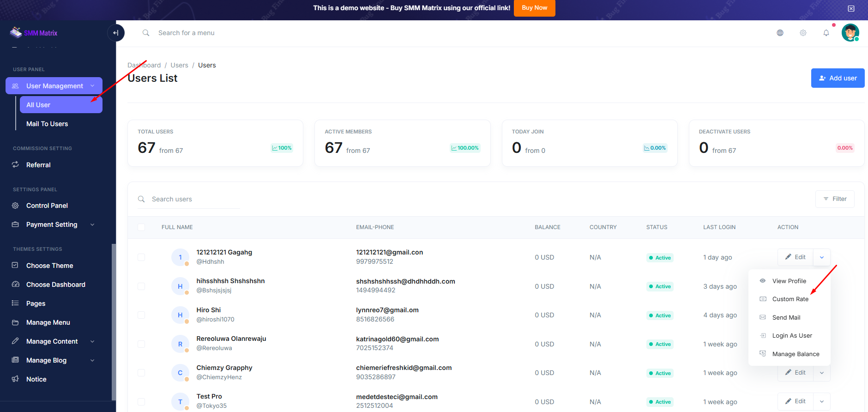Viewport: 868px width, 412px height.
Task: Open the notifications bell
Action: [826, 33]
